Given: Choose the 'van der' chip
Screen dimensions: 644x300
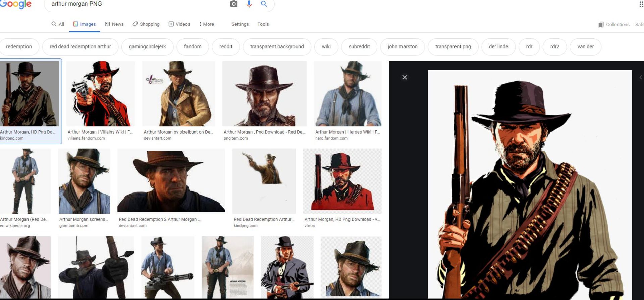Looking at the screenshot, I should pyautogui.click(x=585, y=47).
